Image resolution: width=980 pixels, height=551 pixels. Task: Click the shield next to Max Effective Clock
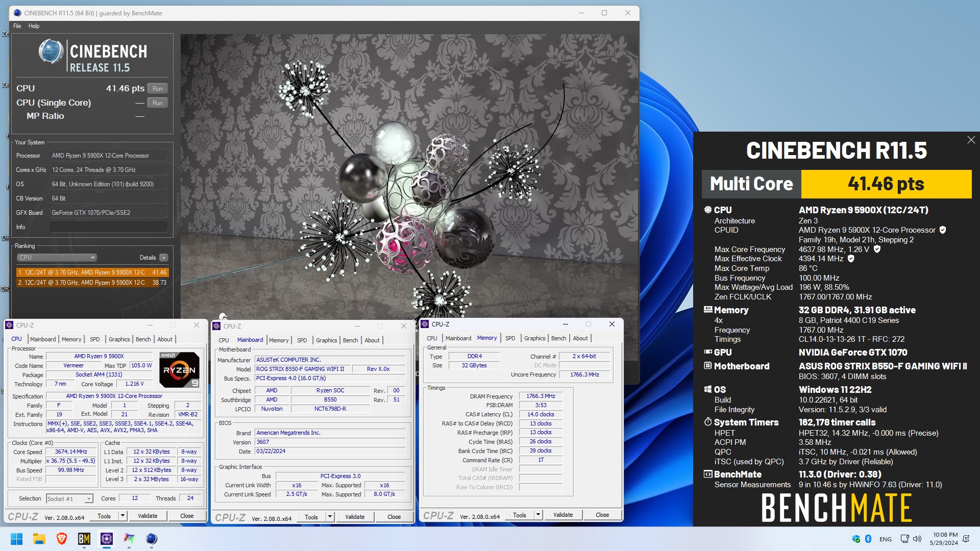(851, 259)
